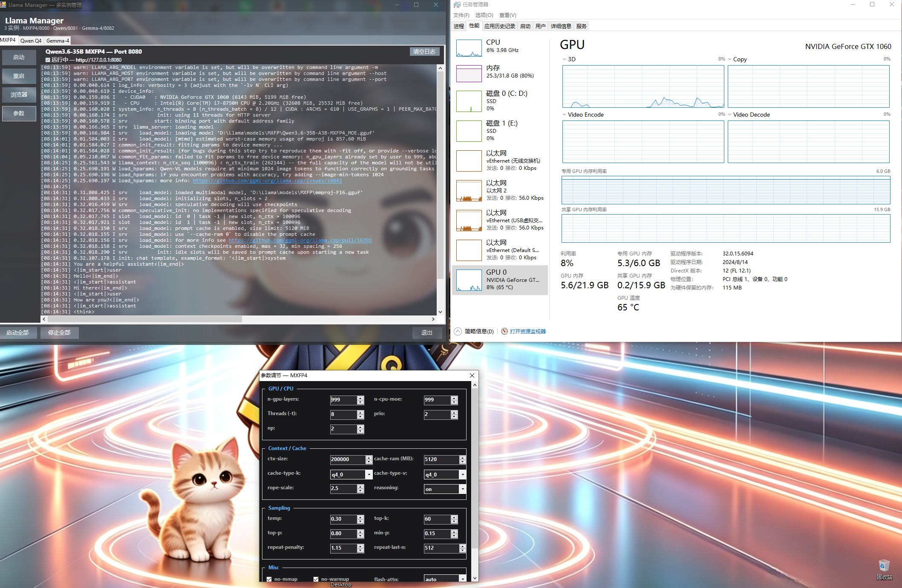Increase repeat-penalty stepper up arrow

coord(360,546)
